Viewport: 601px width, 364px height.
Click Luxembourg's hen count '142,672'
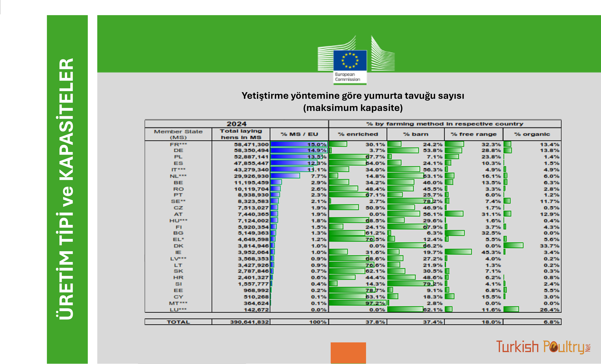(256, 310)
